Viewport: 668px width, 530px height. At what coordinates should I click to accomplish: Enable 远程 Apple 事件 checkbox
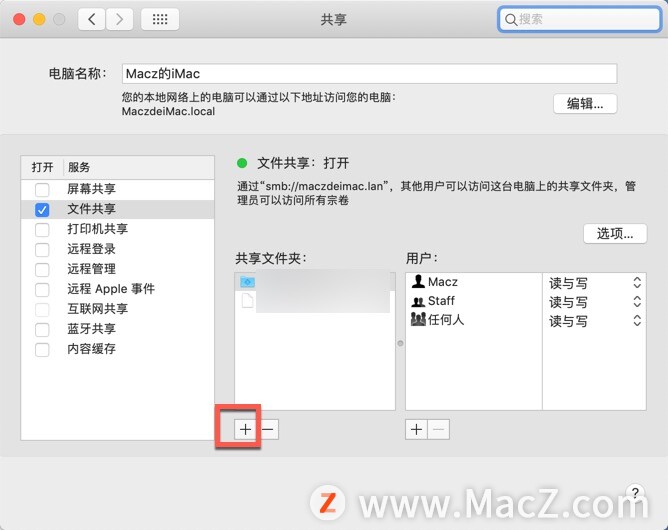(x=42, y=289)
